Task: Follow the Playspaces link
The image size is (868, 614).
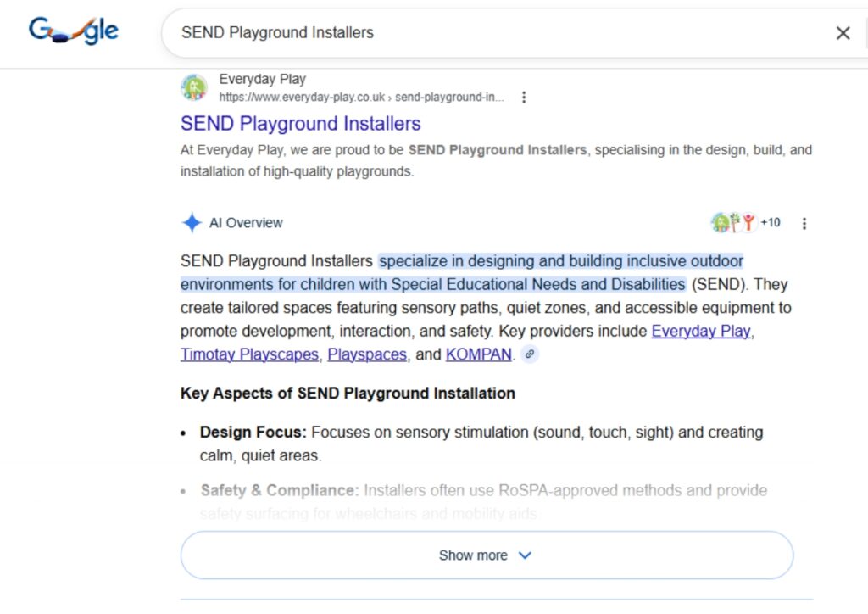Action: 367,354
